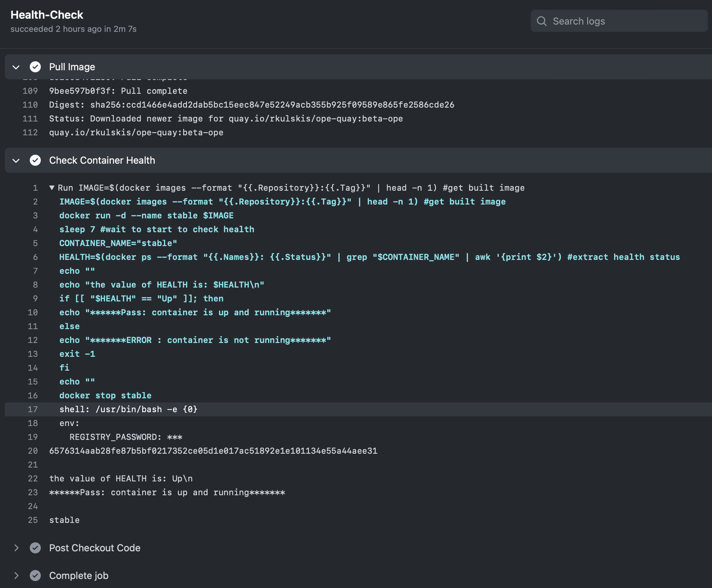Click line number 1 Run command

(35, 188)
